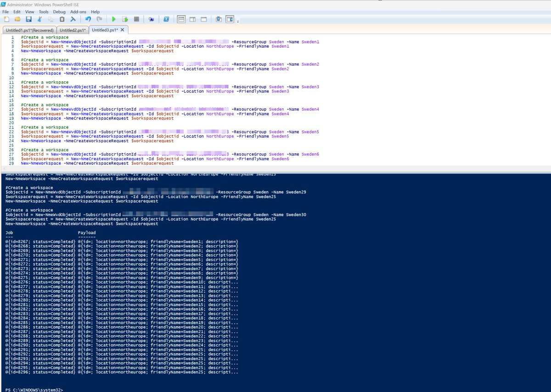Image resolution: width=551 pixels, height=392 pixels.
Task: Click the '@{id=8296; status=Completed}' job entry
Action: click(40, 372)
